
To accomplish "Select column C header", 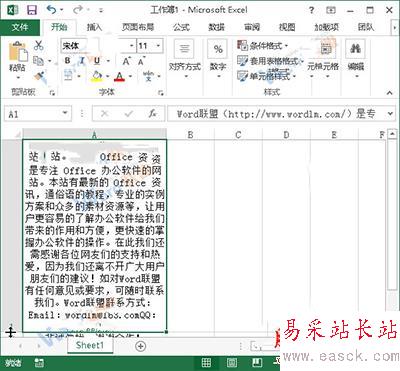I will pyautogui.click(x=238, y=135).
